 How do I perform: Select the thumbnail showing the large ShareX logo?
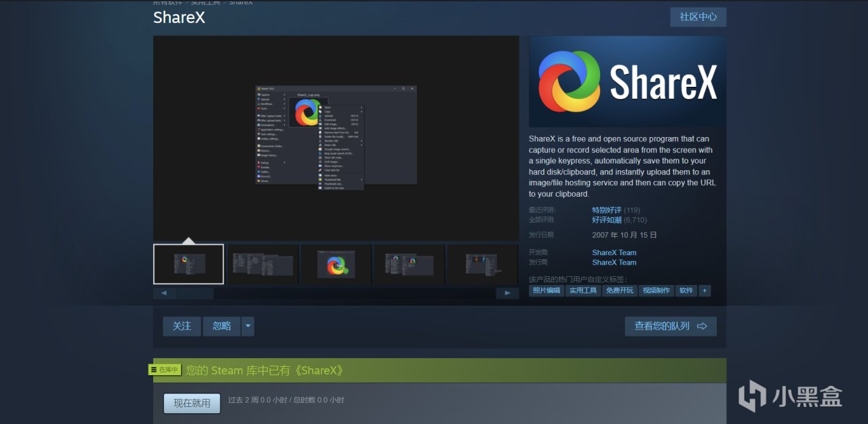point(336,264)
